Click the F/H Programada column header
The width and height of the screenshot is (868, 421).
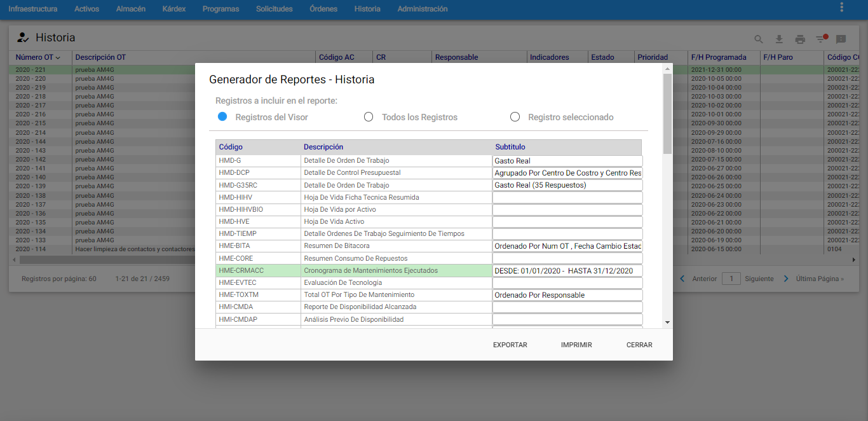[719, 57]
